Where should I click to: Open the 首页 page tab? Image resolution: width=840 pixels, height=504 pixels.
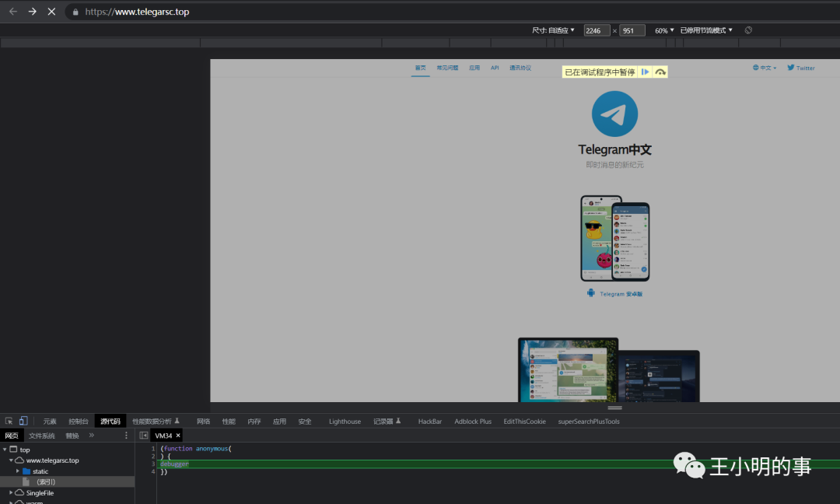click(421, 68)
